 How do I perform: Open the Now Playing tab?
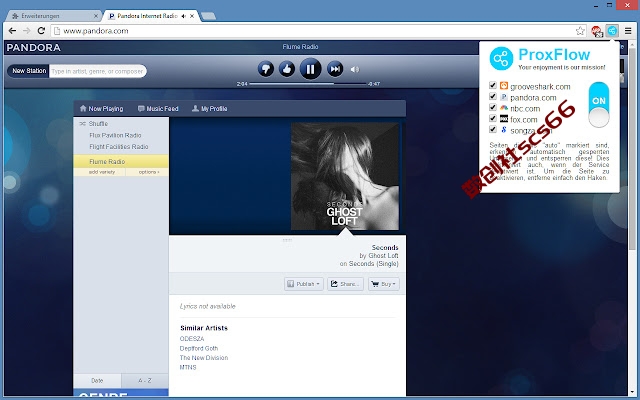tap(101, 109)
